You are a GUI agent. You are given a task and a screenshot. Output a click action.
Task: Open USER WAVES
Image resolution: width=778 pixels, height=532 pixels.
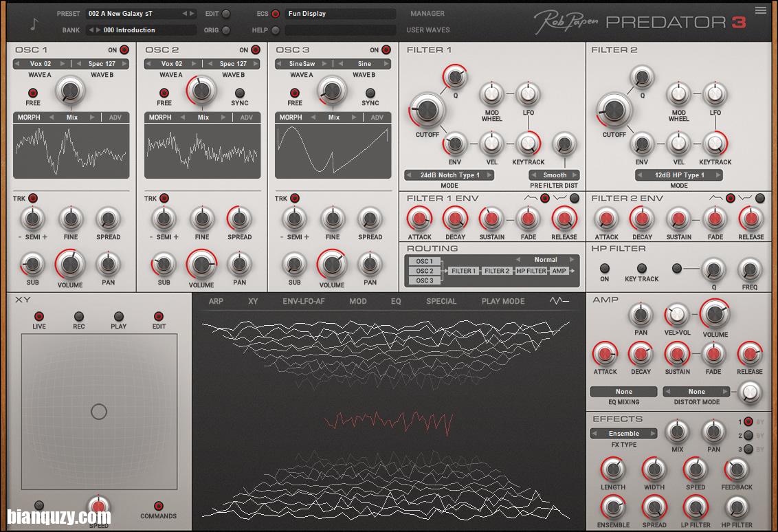[x=427, y=30]
